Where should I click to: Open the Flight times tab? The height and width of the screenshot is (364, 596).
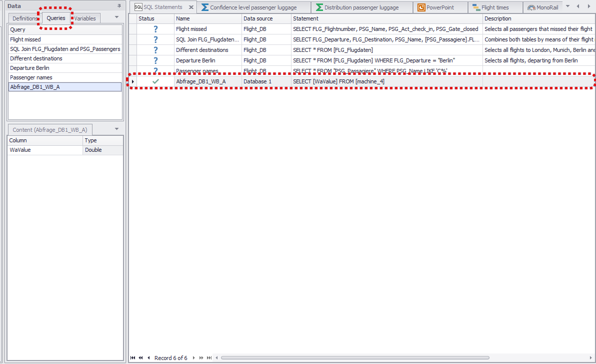(495, 7)
